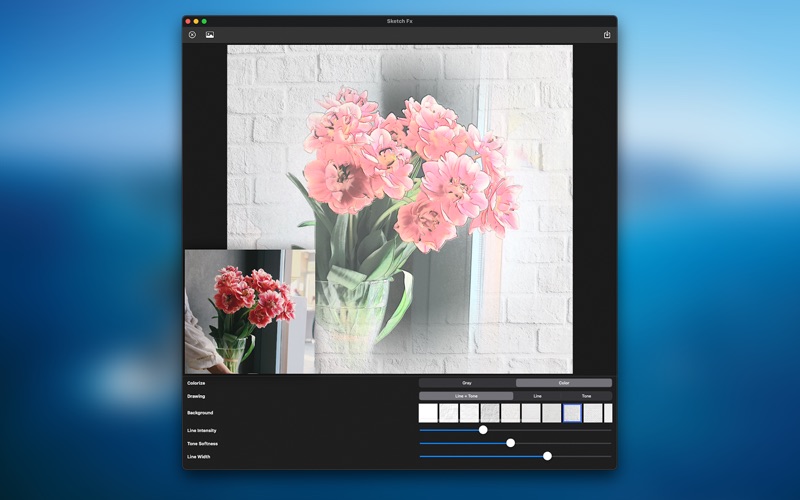Click the Drawing label

(196, 396)
